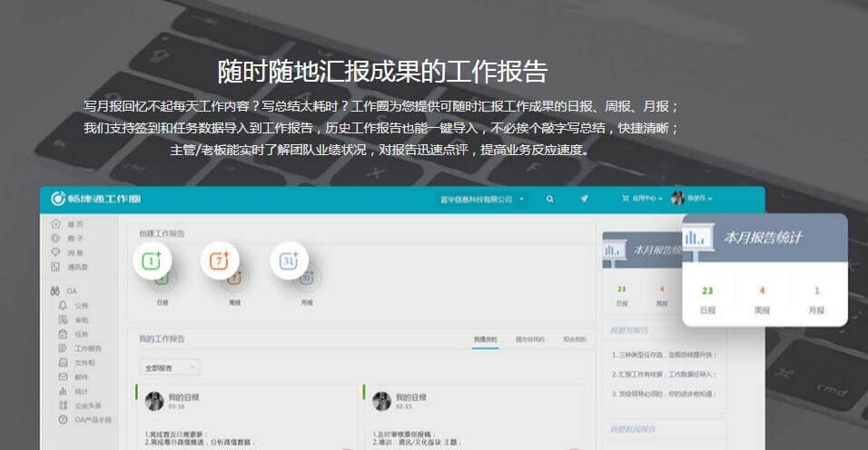Switch to the 提交给我的 tab
Image resolution: width=868 pixels, height=450 pixels.
(x=529, y=339)
